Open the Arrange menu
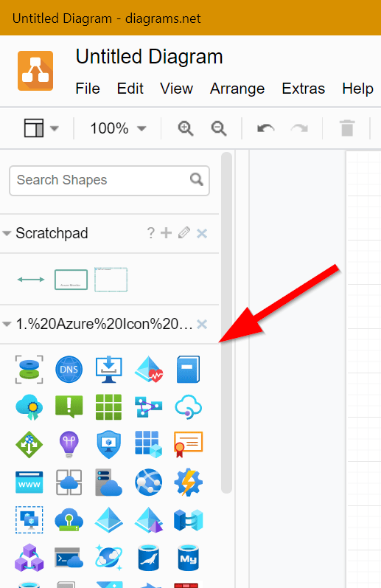Viewport: 381px width, 588px height. [237, 89]
